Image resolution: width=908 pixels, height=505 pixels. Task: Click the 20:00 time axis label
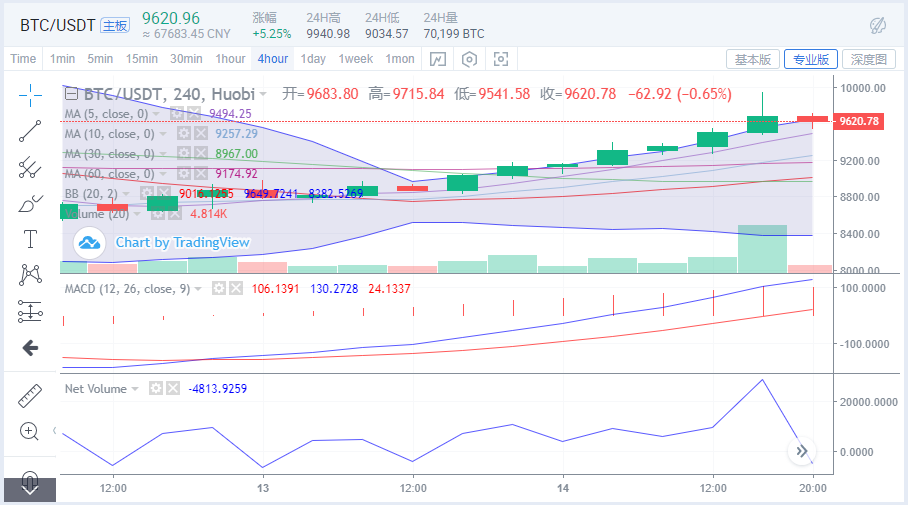tap(812, 488)
